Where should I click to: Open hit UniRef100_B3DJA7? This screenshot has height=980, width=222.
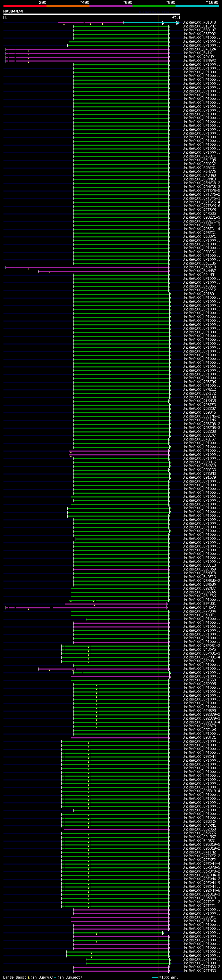pos(199,30)
